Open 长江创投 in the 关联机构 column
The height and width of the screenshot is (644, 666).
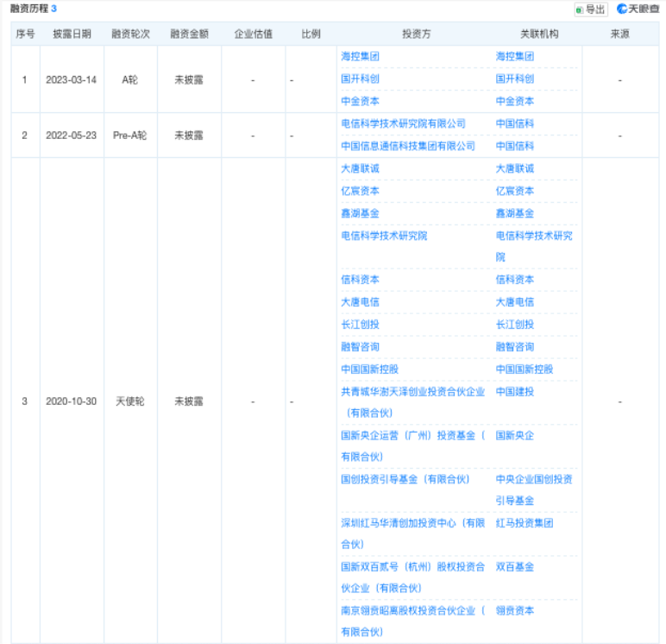click(514, 325)
